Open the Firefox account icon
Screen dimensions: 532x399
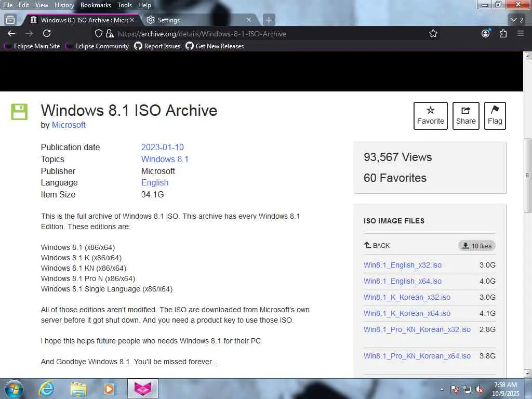click(486, 33)
